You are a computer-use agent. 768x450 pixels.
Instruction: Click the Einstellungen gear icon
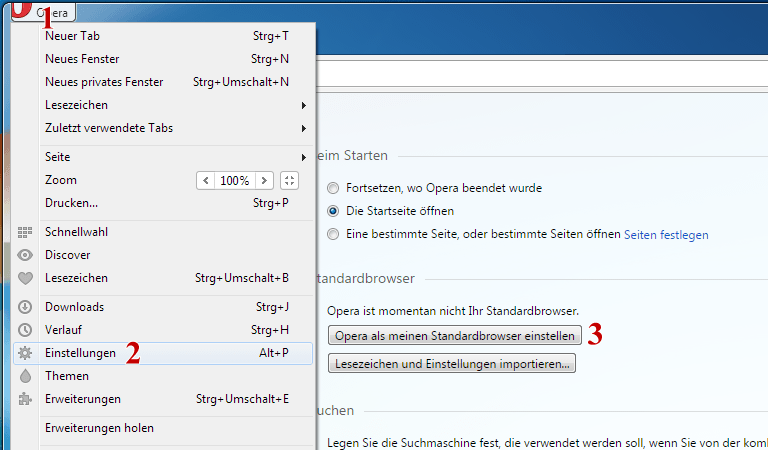pos(25,353)
